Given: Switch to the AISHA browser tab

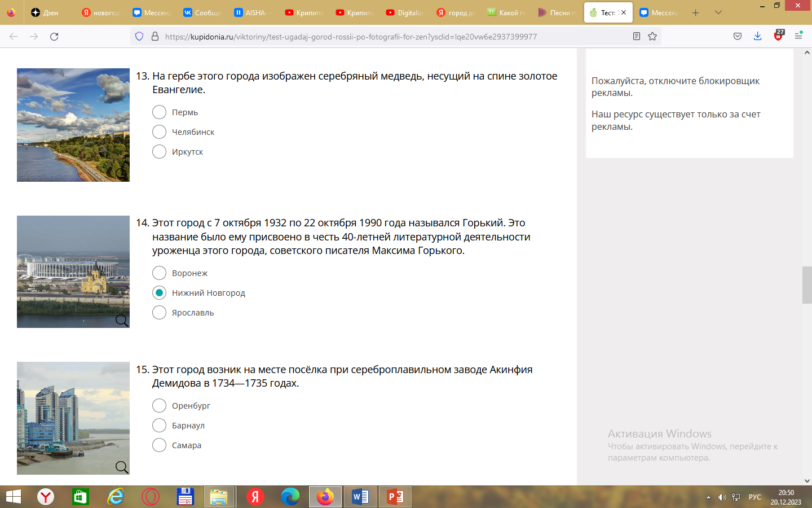Looking at the screenshot, I should 253,12.
